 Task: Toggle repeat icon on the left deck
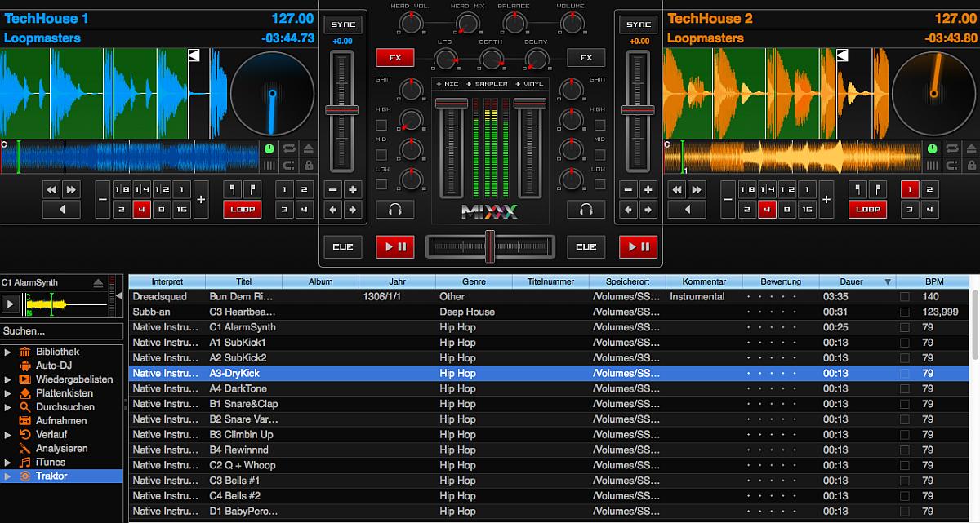(x=289, y=148)
